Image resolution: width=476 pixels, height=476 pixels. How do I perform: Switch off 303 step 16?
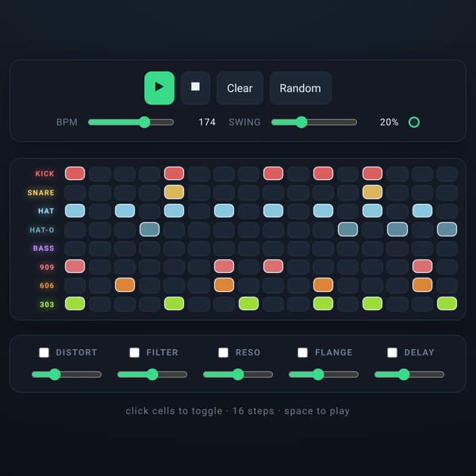447,304
